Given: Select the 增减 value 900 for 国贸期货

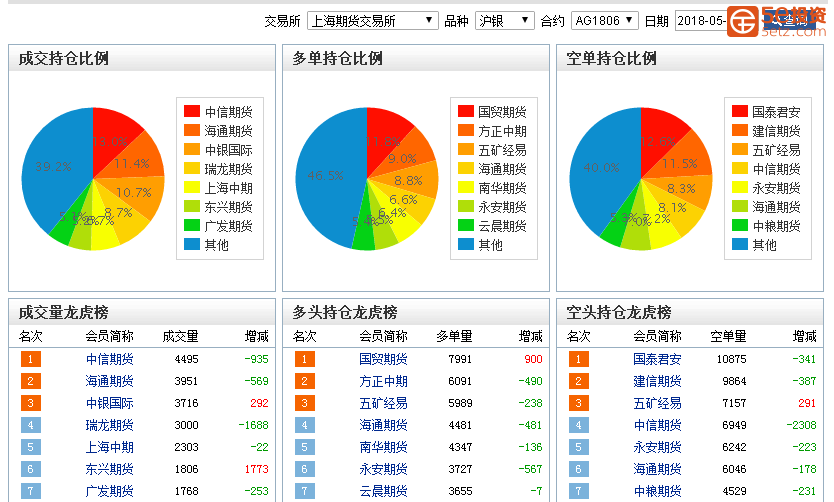Looking at the screenshot, I should [x=533, y=359].
